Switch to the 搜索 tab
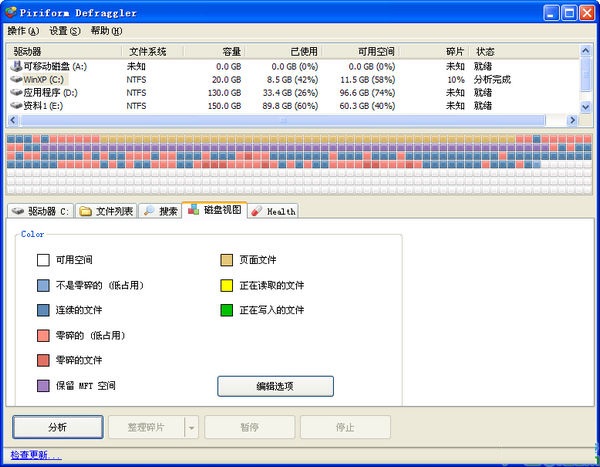Image resolution: width=600 pixels, height=467 pixels. click(160, 211)
